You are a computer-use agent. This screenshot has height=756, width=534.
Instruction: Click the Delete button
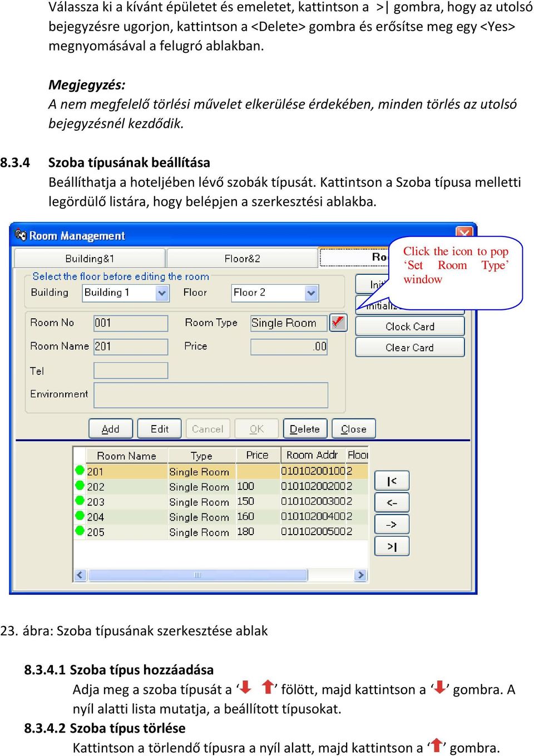click(305, 429)
